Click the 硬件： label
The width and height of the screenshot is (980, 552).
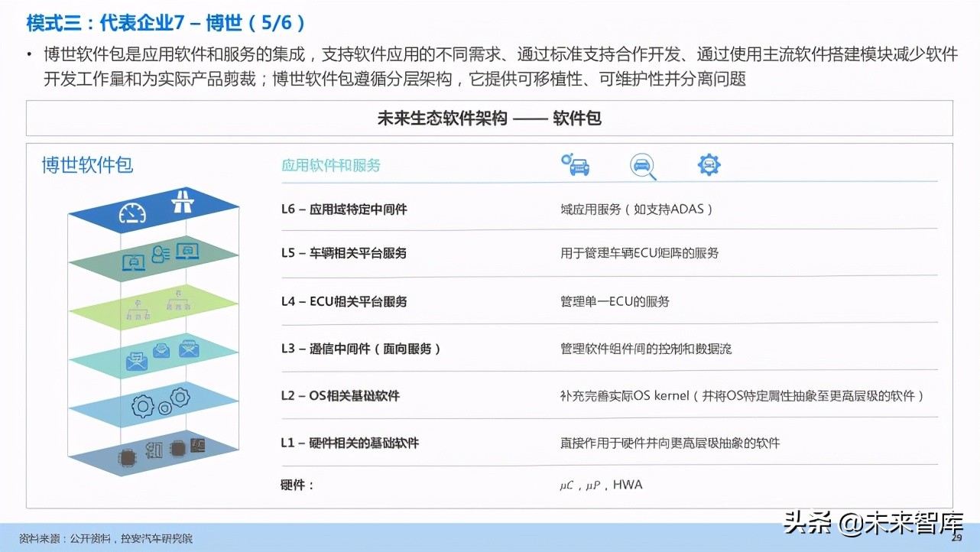[297, 485]
